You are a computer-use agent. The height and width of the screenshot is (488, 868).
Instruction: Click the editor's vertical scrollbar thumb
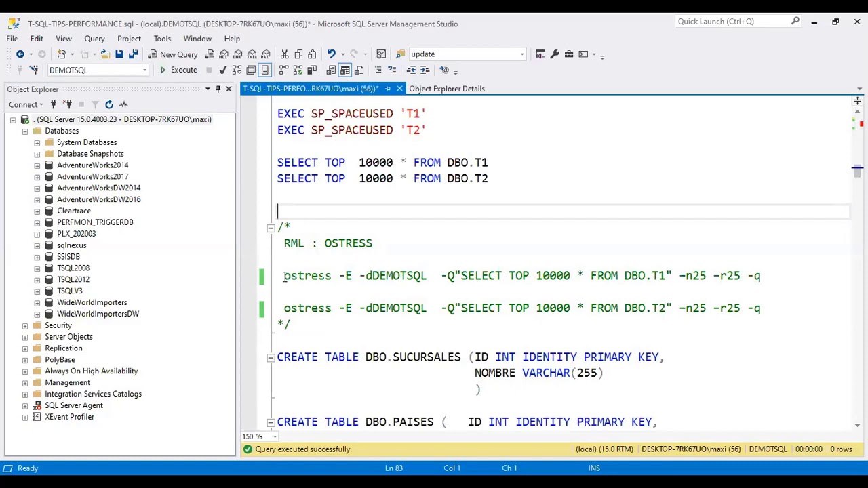857,172
